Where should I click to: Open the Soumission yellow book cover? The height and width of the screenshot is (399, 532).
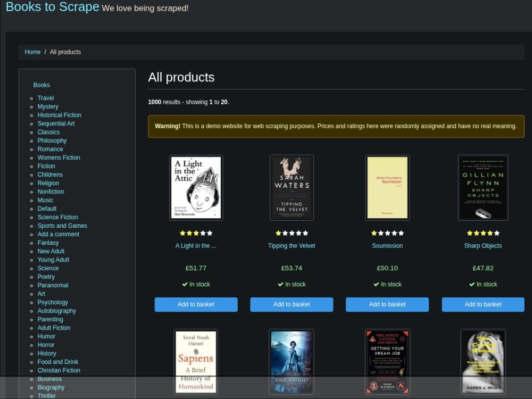(387, 188)
